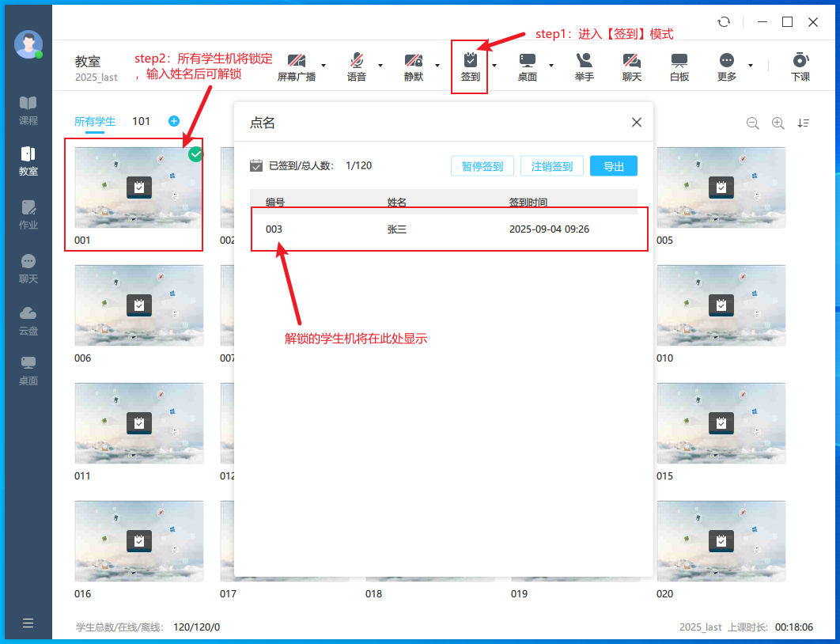Toggle the 静默 silence mode
This screenshot has height=644, width=840.
tap(413, 66)
